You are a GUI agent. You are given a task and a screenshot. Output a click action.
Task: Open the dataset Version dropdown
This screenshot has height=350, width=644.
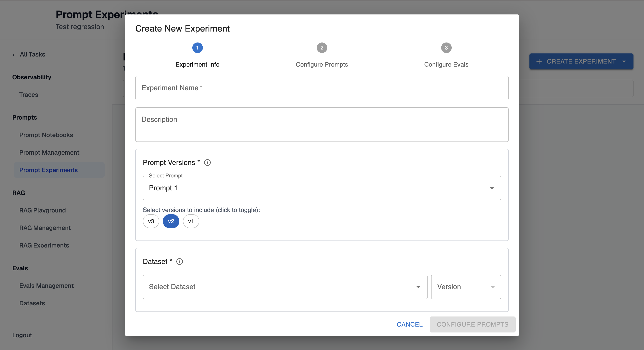(x=466, y=287)
